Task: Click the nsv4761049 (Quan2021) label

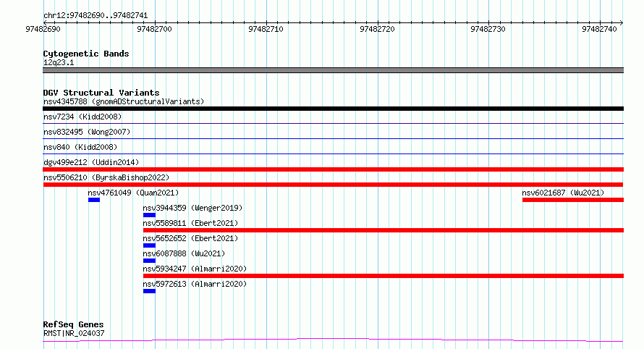Action: click(x=133, y=193)
